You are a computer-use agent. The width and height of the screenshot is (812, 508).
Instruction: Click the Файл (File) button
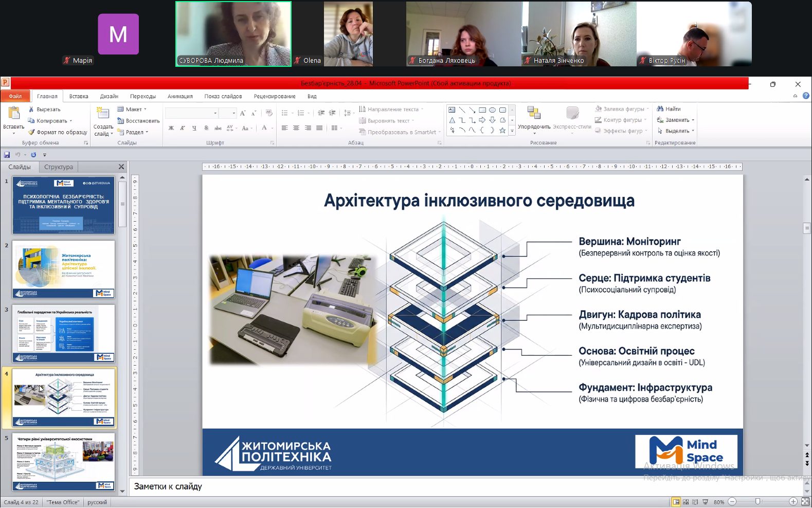(15, 96)
